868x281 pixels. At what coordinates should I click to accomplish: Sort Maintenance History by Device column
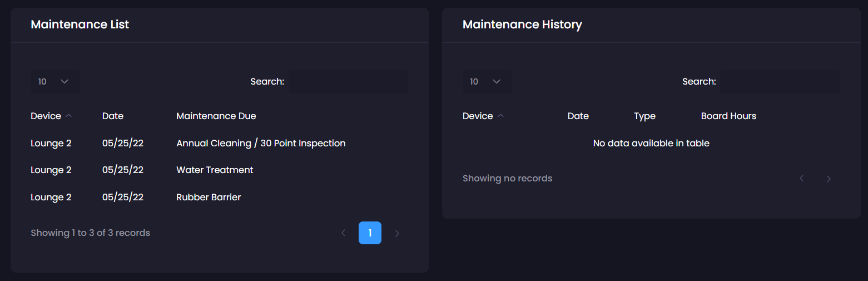(x=478, y=116)
